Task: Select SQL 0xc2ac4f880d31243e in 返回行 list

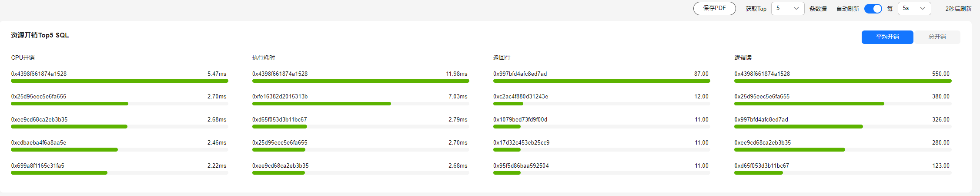Action: [521, 97]
